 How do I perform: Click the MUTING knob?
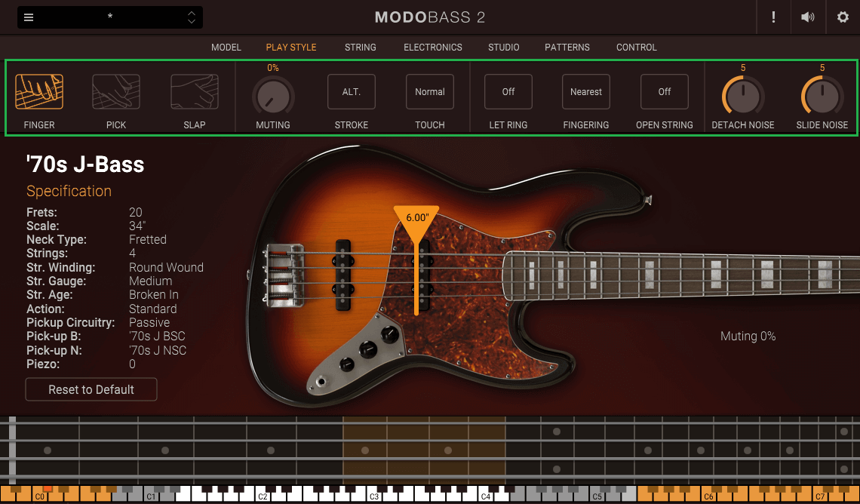point(273,97)
